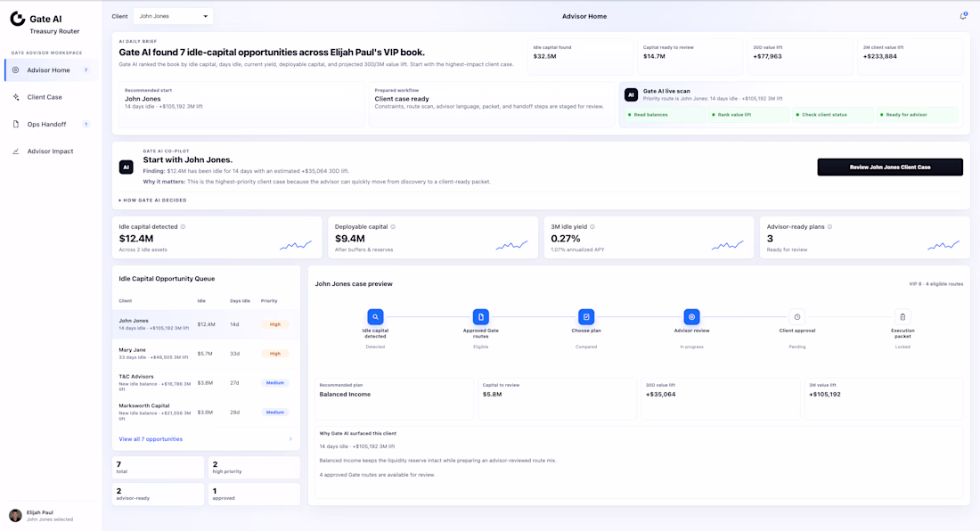Click View all 7 opportunities link

pos(151,439)
